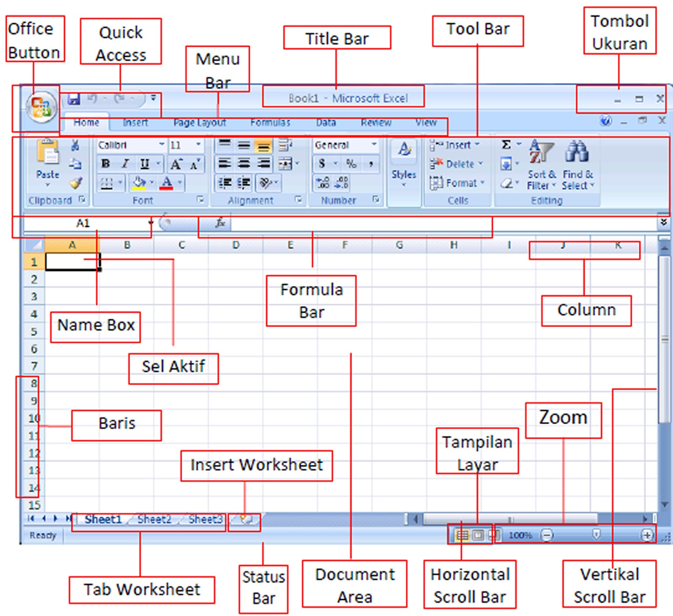The image size is (673, 616).
Task: Click the zoom slider plus control
Action: (646, 535)
